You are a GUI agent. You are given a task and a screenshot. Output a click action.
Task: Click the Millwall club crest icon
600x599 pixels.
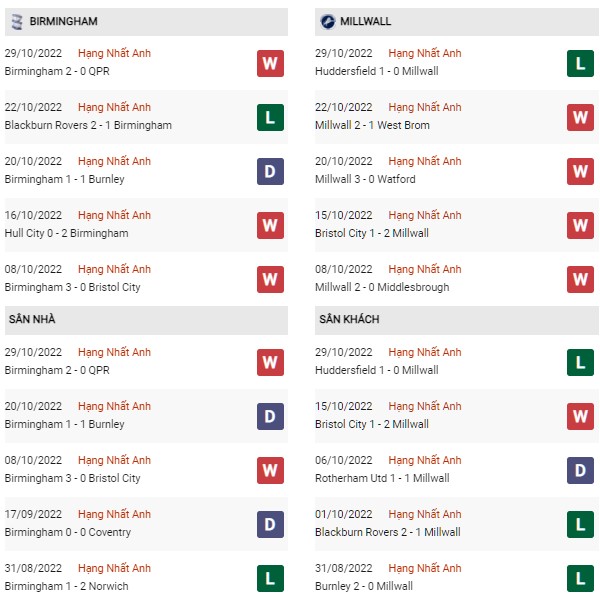coord(328,21)
